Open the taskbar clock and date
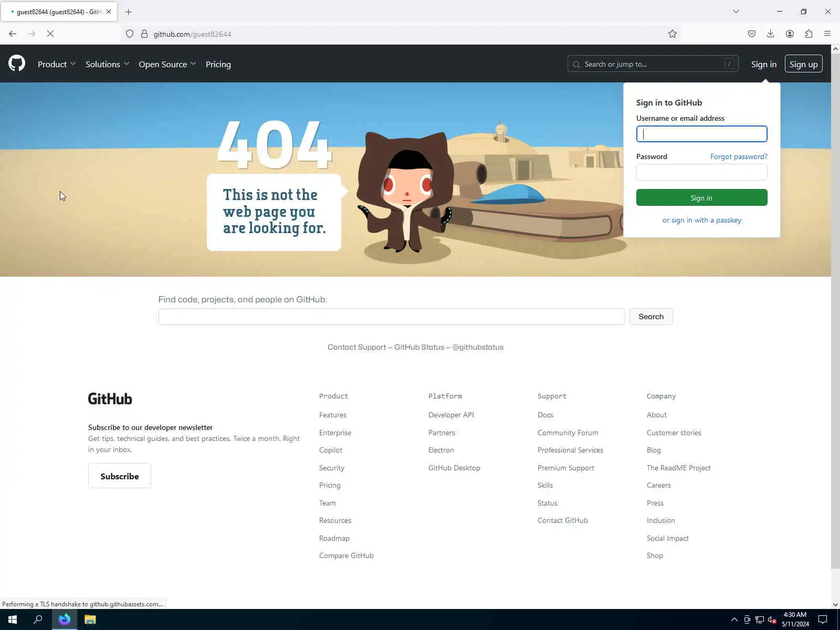 click(x=795, y=619)
